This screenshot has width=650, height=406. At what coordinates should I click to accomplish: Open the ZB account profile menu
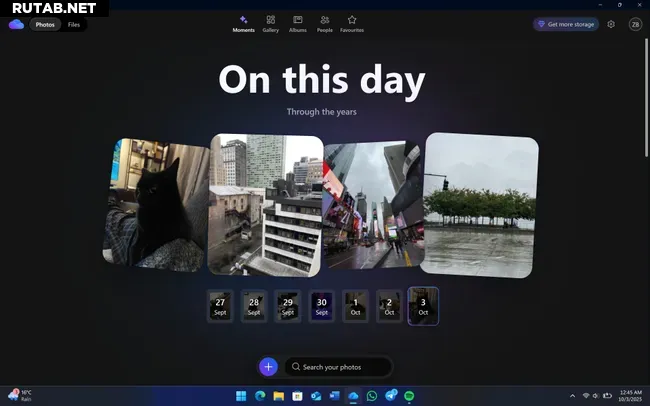tap(635, 24)
